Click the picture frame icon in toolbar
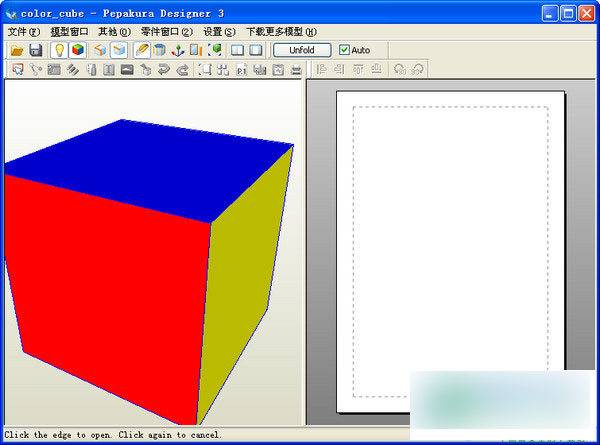The image size is (600, 445). [x=278, y=70]
